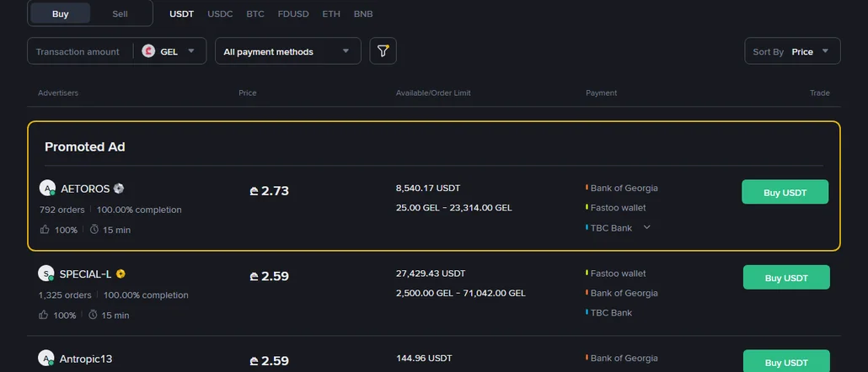The width and height of the screenshot is (868, 372).
Task: Select the ETH crypto tab
Action: 331,13
